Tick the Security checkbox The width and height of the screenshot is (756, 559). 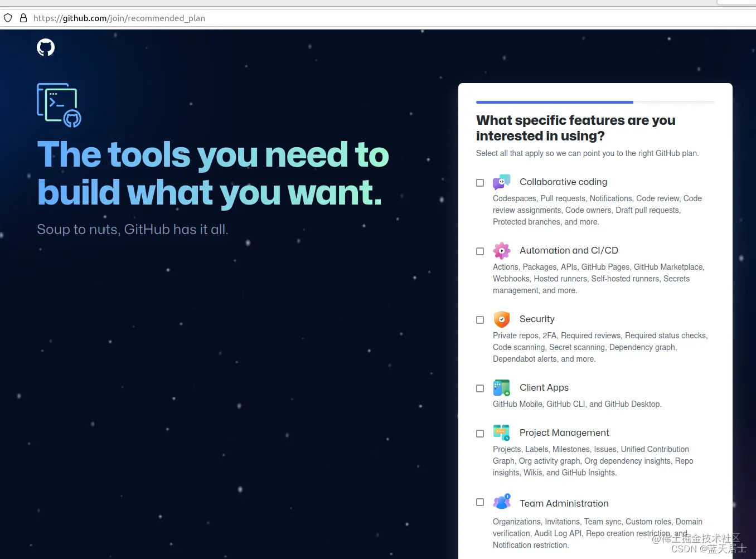480,320
